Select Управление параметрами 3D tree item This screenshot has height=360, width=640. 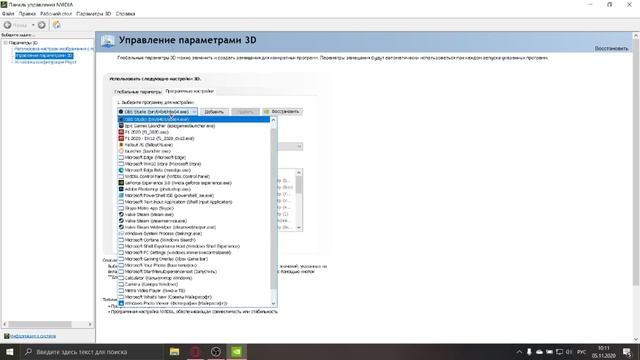(x=44, y=56)
